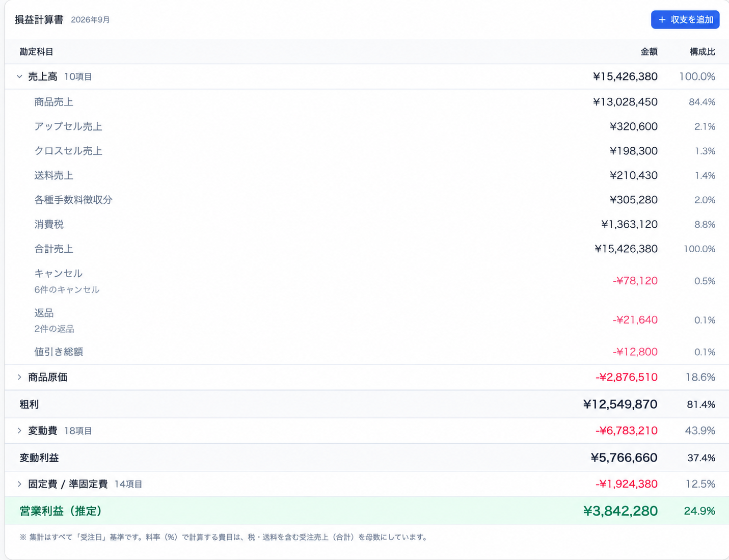Click the 勘定科目 column header
Image resolution: width=729 pixels, height=560 pixels.
[x=36, y=51]
